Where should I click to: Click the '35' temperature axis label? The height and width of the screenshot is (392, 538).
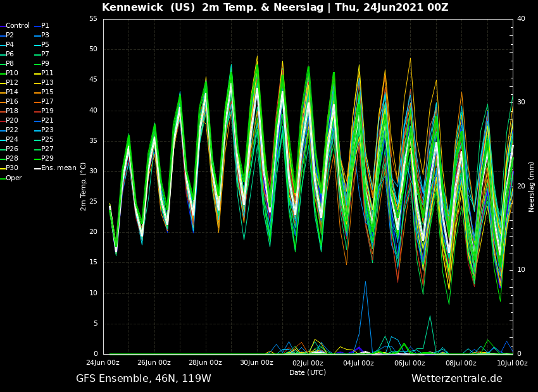[x=93, y=141]
